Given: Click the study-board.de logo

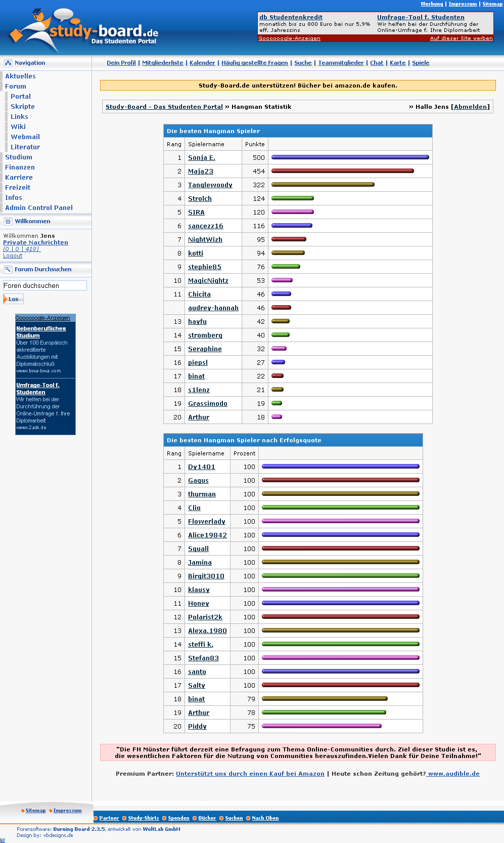Looking at the screenshot, I should [x=83, y=31].
